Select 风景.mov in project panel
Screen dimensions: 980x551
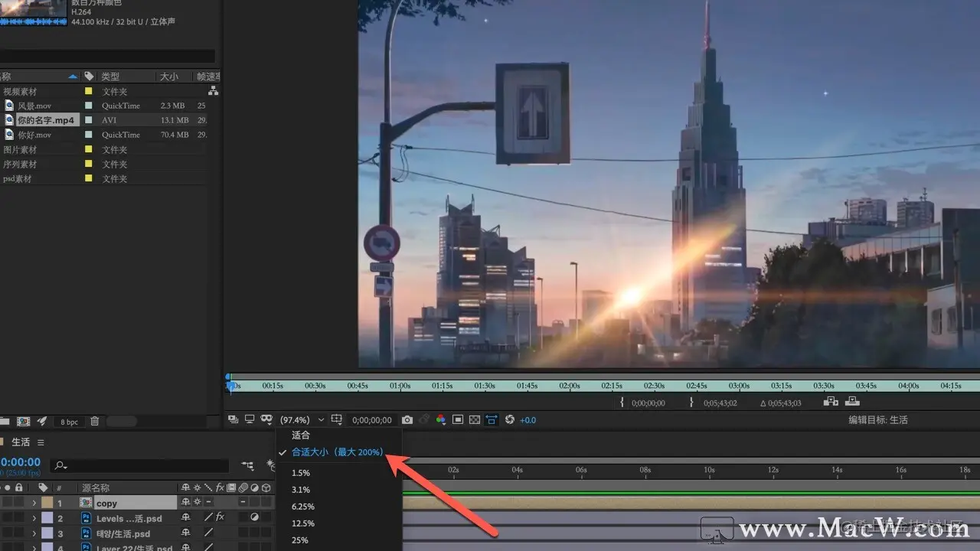(x=34, y=106)
